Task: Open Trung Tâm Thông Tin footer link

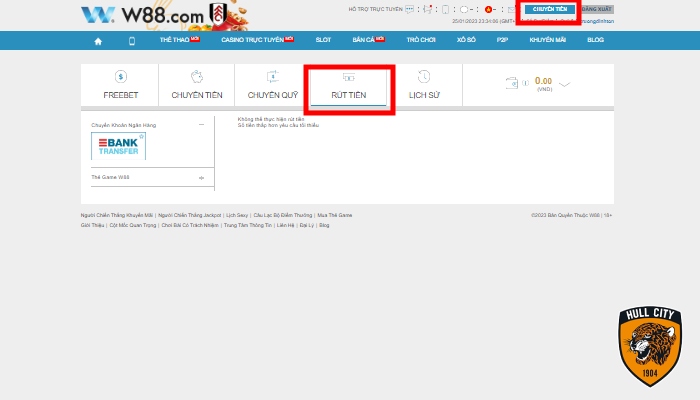Action: coord(247,225)
